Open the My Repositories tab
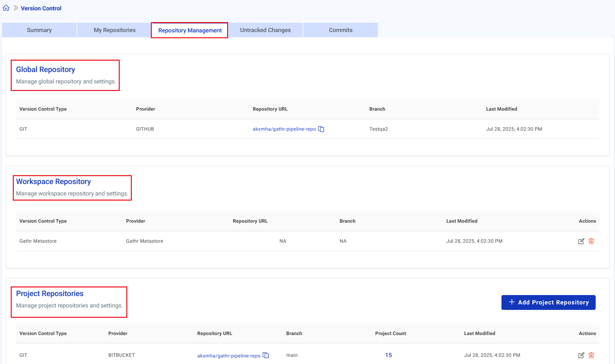Viewport: 615px width, 364px height. [114, 30]
